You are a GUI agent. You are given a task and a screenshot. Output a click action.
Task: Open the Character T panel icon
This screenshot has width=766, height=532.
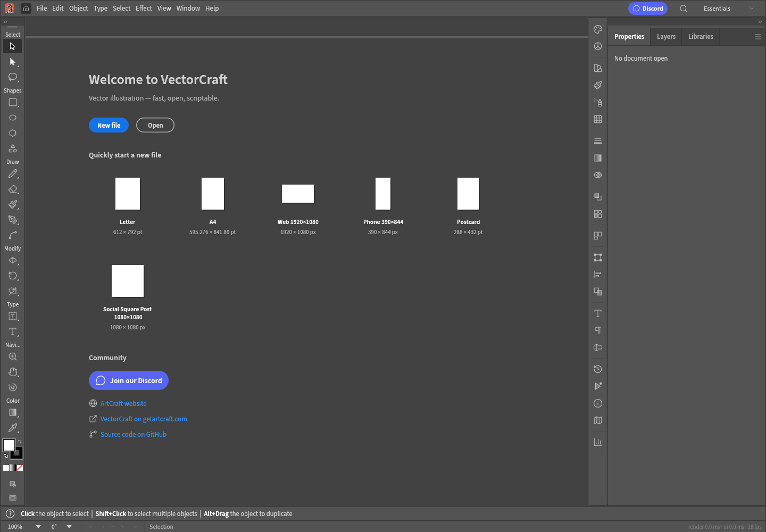coord(598,313)
